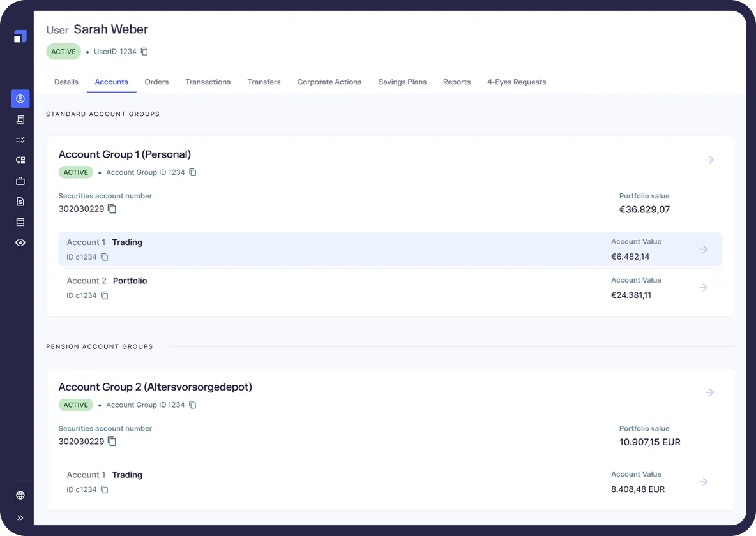
Task: Copy securities account number in Personal group
Action: tap(112, 209)
